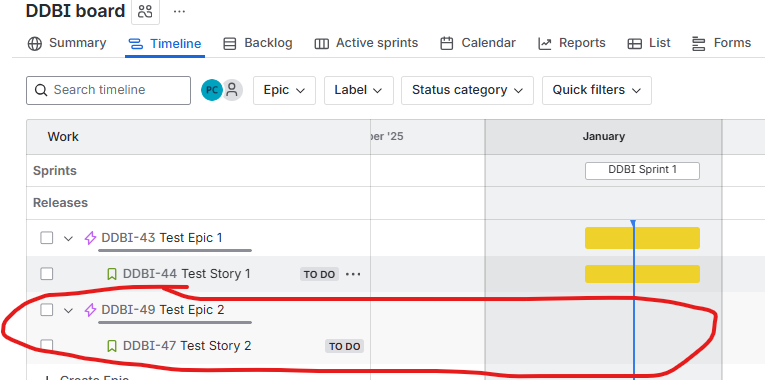Image resolution: width=765 pixels, height=380 pixels.
Task: Switch to the List tab
Action: [649, 43]
